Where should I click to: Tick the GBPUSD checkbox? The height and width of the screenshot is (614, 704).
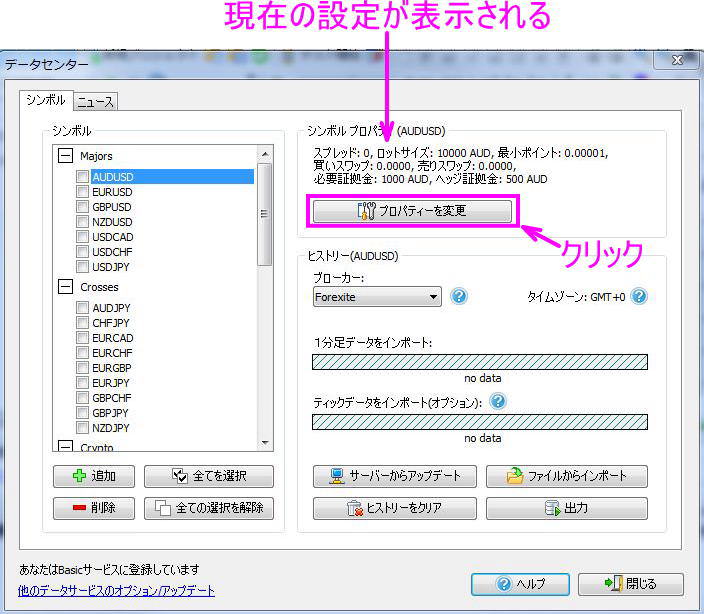82,206
